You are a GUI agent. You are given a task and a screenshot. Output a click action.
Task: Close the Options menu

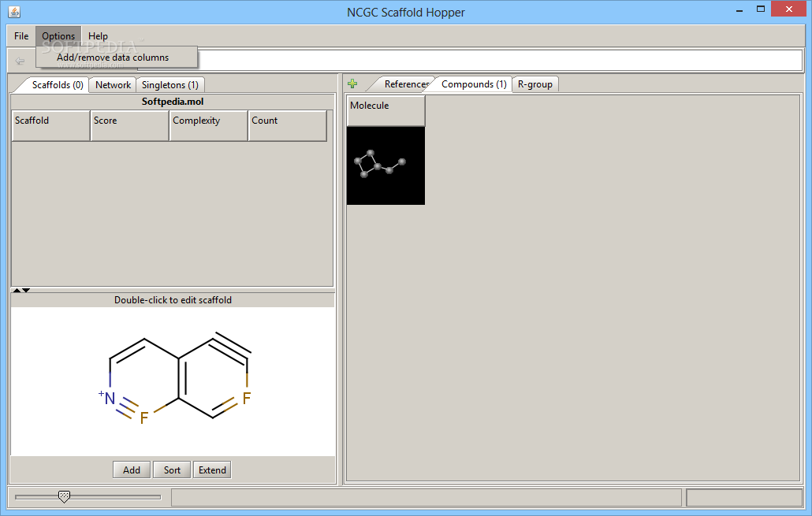click(58, 35)
